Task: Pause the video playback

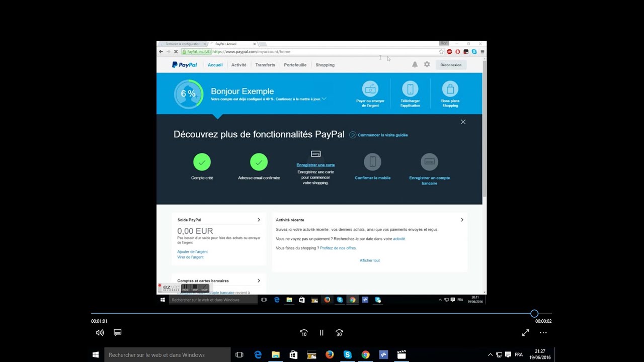Action: pos(321,333)
